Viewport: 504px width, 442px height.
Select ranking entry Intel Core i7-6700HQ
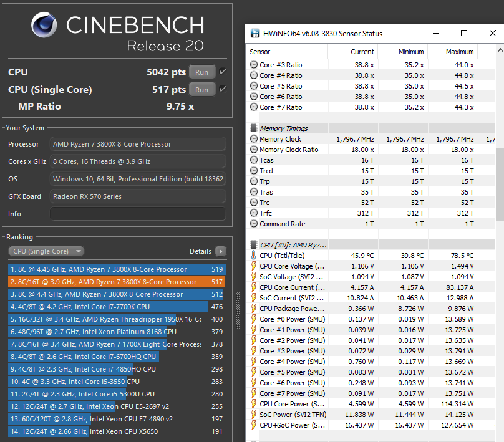pos(117,357)
